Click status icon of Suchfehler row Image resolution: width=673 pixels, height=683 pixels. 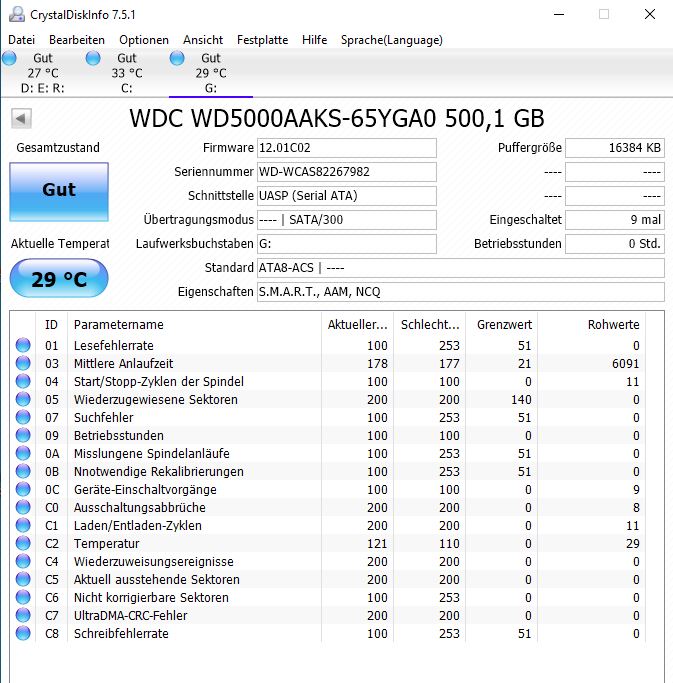point(23,417)
